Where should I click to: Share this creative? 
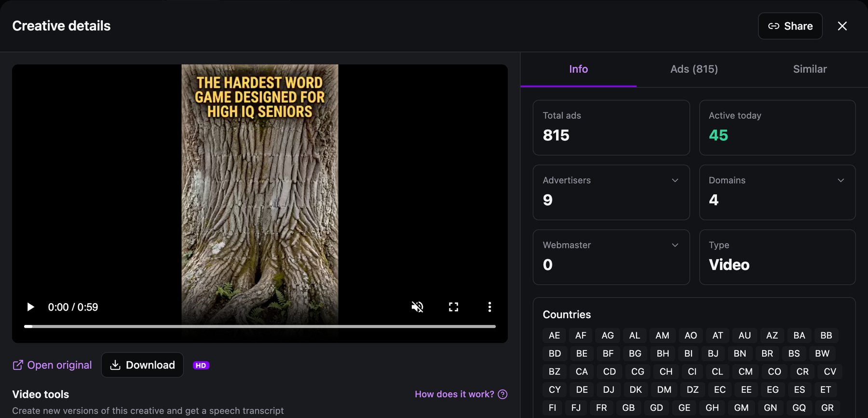[790, 26]
